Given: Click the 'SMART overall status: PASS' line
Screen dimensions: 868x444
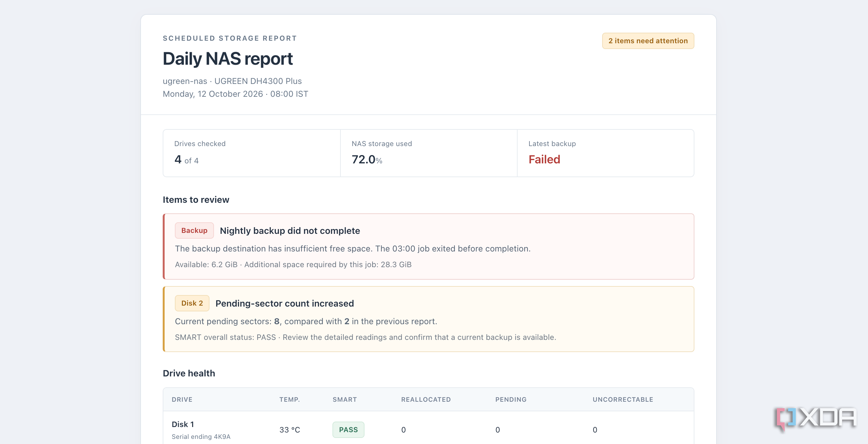Looking at the screenshot, I should point(365,337).
